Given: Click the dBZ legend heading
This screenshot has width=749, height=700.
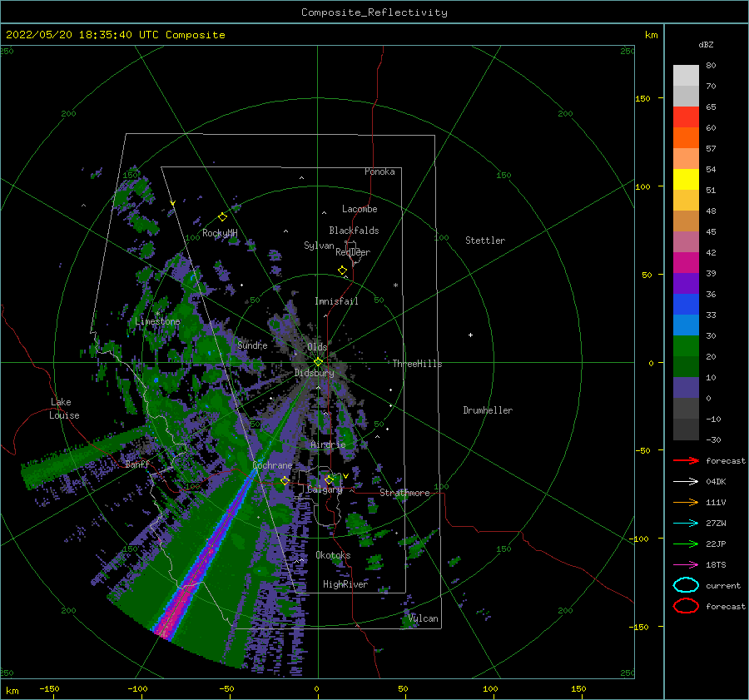Looking at the screenshot, I should pos(706,44).
